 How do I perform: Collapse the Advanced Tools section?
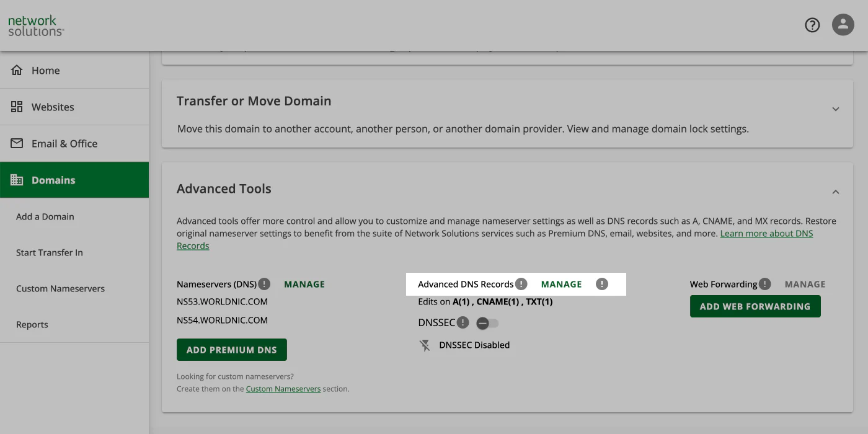pyautogui.click(x=835, y=192)
